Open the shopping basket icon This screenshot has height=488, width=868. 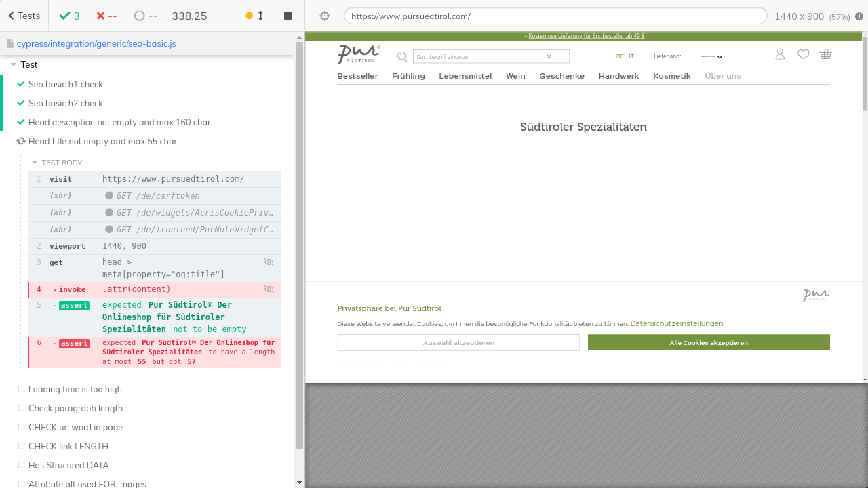[825, 54]
